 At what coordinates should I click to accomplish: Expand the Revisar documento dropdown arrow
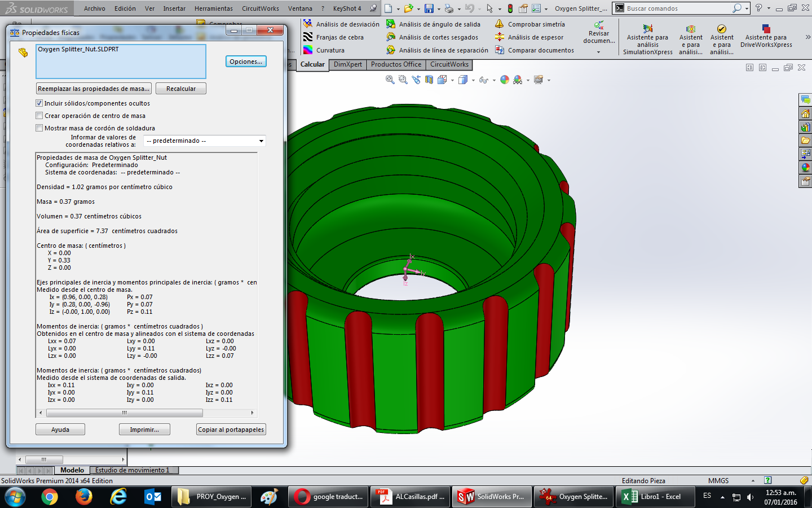(x=598, y=52)
